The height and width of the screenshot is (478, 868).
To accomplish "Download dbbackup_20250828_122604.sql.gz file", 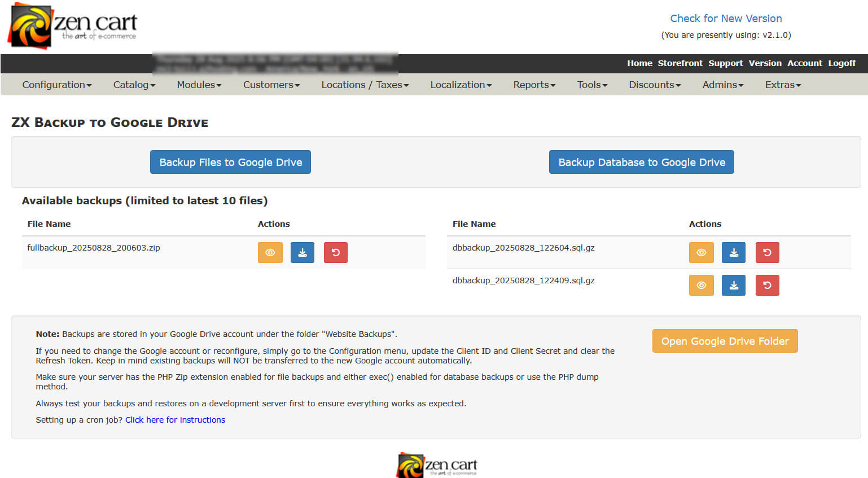I will [734, 252].
